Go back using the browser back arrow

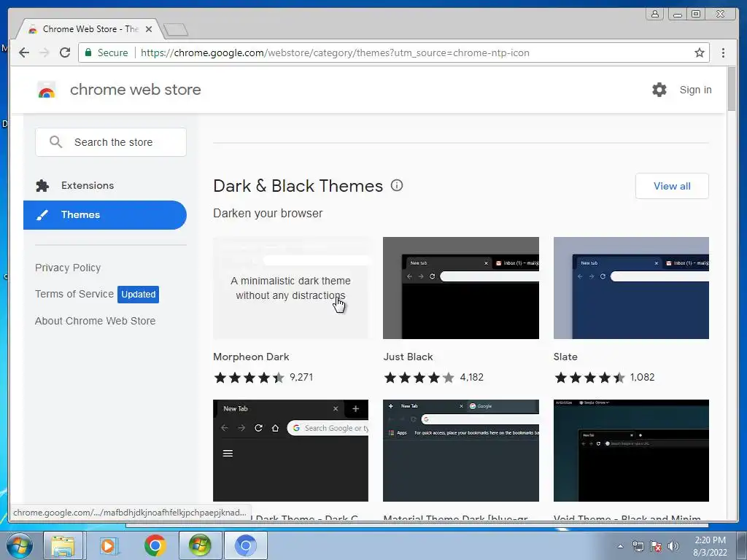pyautogui.click(x=24, y=52)
